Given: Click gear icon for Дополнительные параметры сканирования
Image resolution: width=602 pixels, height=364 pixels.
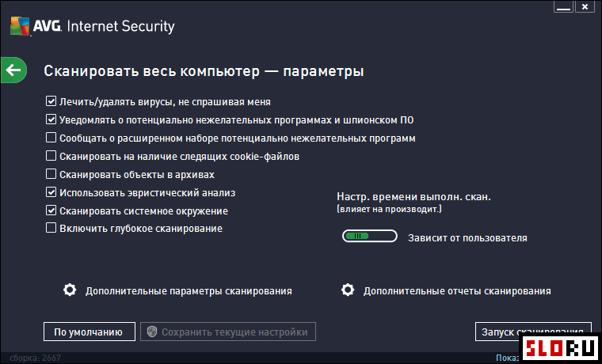Looking at the screenshot, I should 70,290.
